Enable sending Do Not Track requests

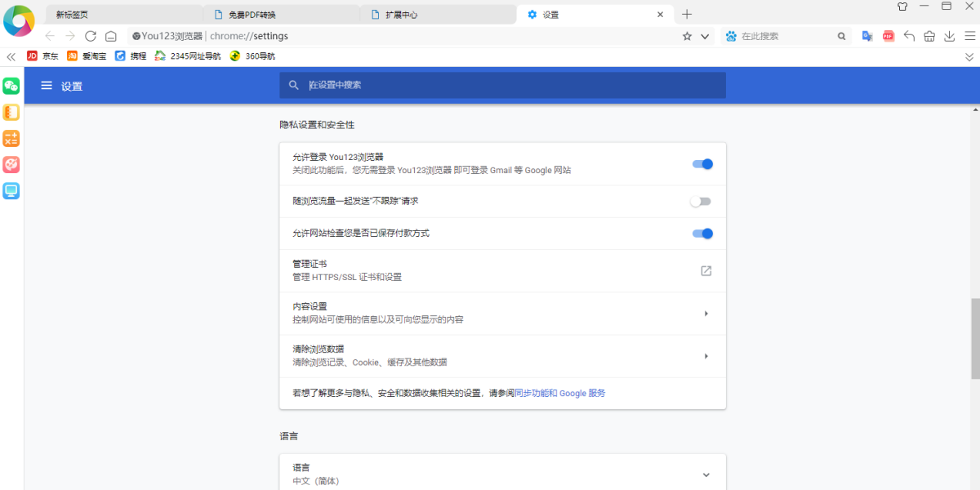click(700, 201)
